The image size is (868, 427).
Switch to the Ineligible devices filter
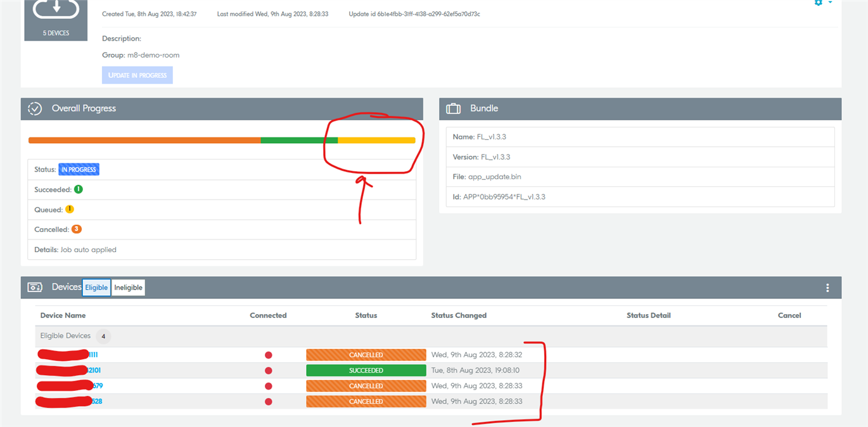(128, 287)
